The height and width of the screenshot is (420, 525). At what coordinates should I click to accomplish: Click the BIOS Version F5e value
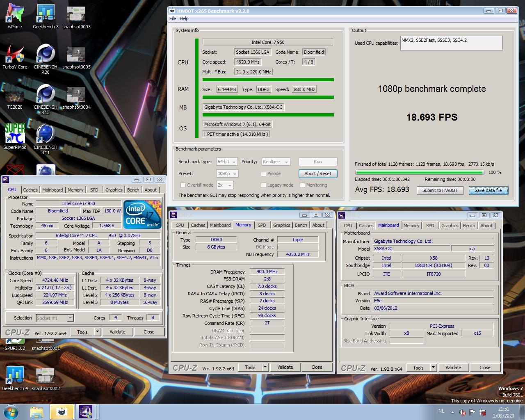coord(434,301)
